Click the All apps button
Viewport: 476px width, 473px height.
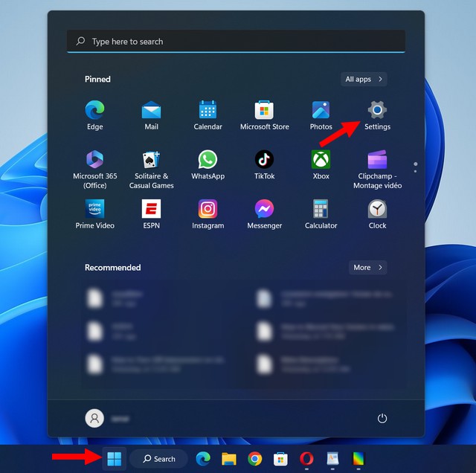364,80
